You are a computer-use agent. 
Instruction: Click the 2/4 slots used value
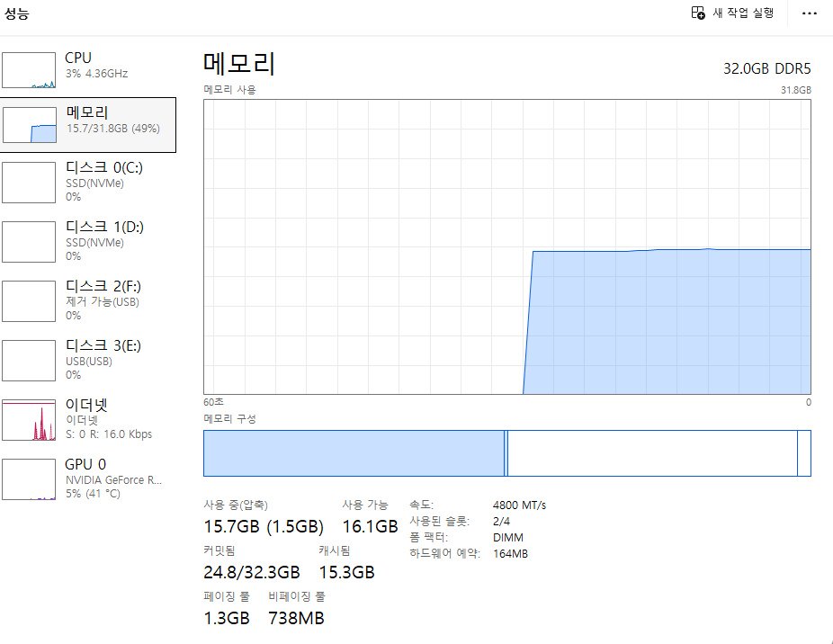(x=501, y=522)
